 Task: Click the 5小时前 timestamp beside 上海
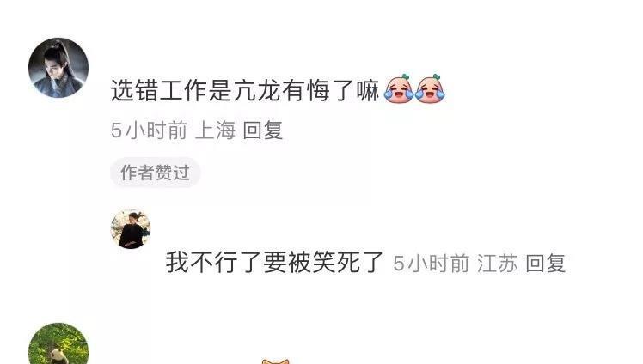coord(149,130)
